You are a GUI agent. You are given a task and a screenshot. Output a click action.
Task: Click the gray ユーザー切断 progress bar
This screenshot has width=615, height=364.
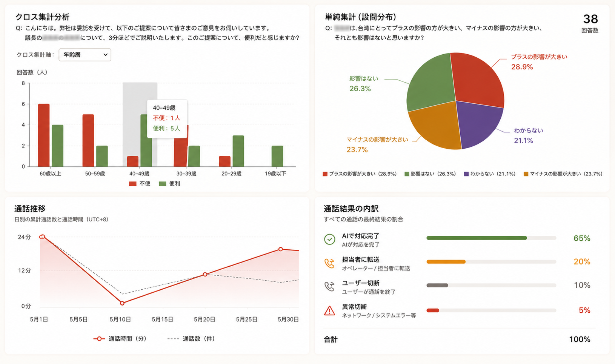pos(437,285)
